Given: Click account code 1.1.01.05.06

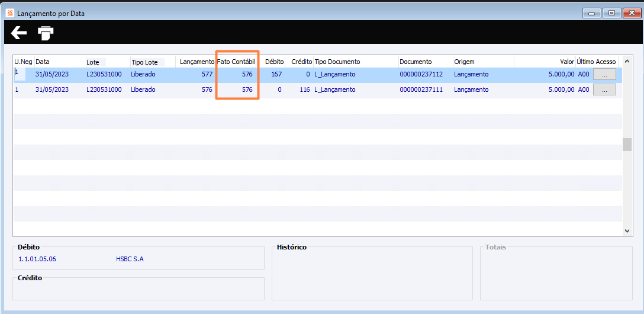Looking at the screenshot, I should pyautogui.click(x=38, y=259).
